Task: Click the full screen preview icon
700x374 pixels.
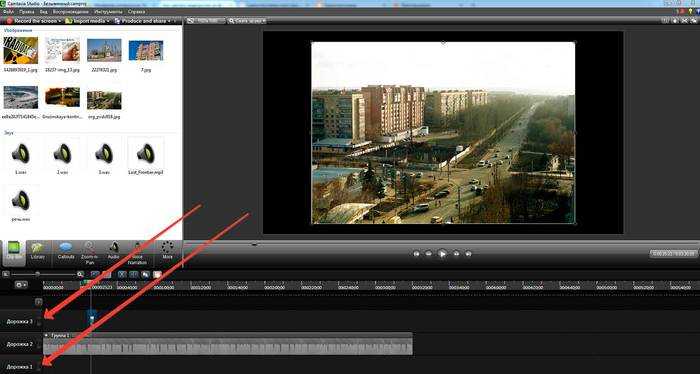Action: [683, 21]
